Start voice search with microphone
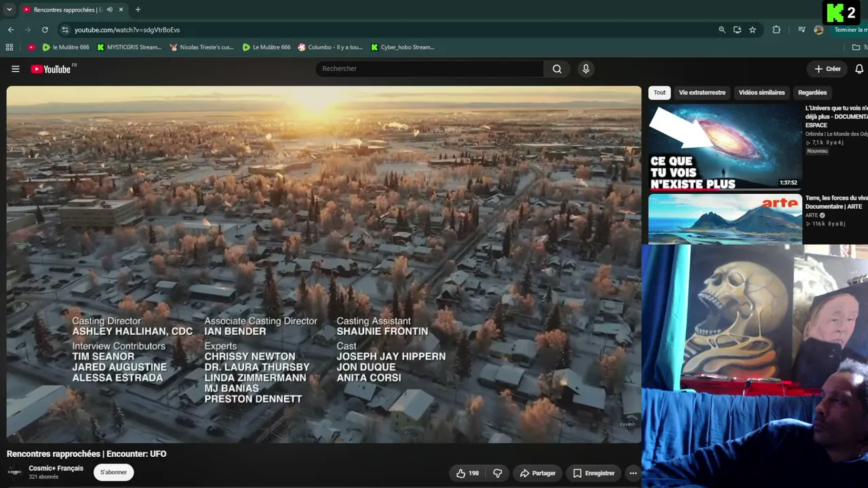This screenshot has width=868, height=488. click(586, 68)
